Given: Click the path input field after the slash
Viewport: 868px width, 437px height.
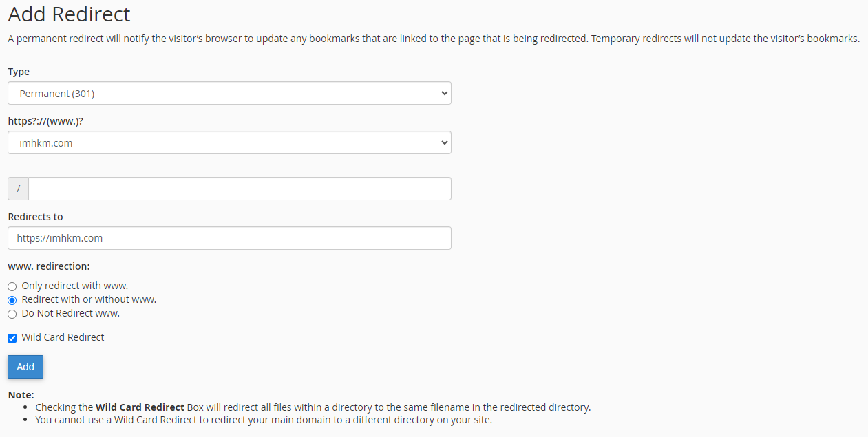Looking at the screenshot, I should point(240,189).
